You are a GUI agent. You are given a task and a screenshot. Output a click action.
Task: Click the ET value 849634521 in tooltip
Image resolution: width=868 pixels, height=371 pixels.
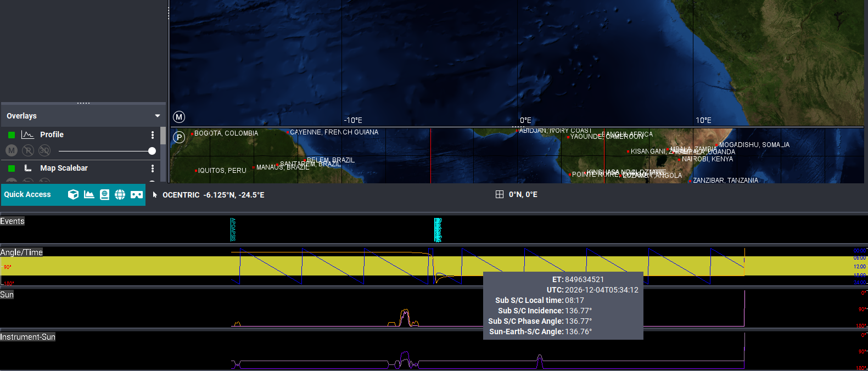584,279
